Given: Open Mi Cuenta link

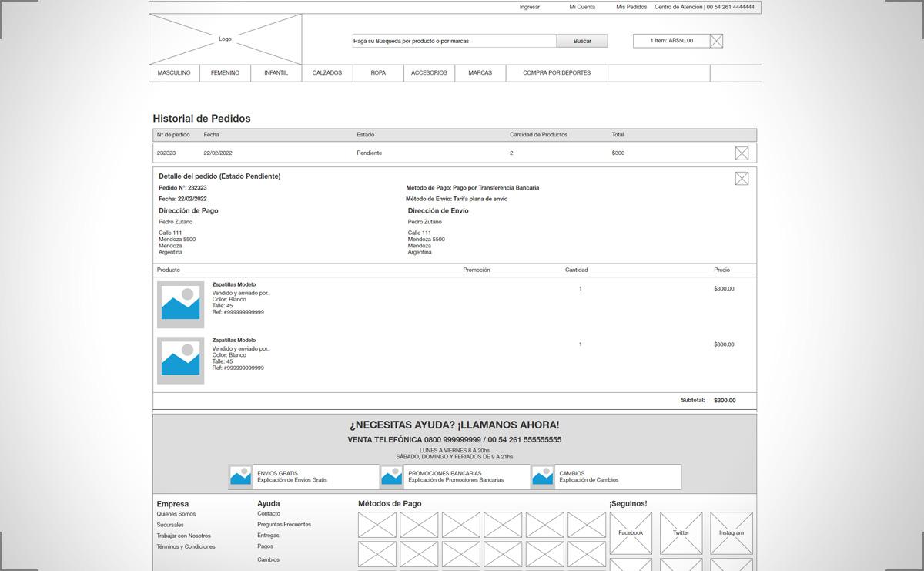Looking at the screenshot, I should coord(582,7).
